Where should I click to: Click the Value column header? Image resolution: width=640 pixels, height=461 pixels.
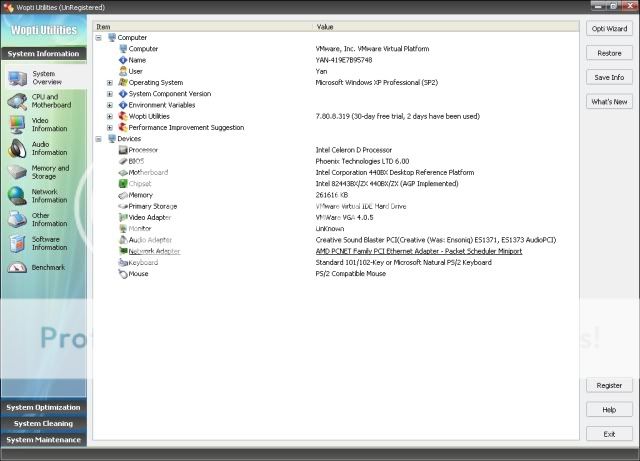point(447,27)
